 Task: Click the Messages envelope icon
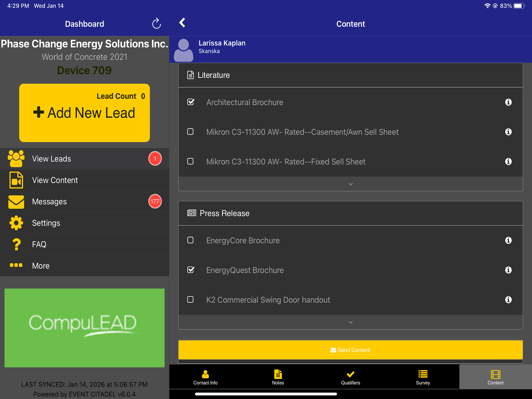16,202
